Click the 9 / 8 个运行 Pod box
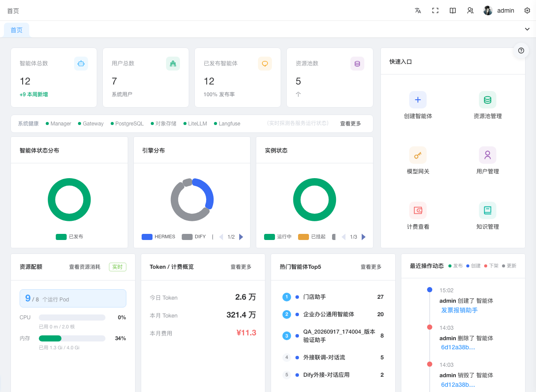 coord(73,298)
